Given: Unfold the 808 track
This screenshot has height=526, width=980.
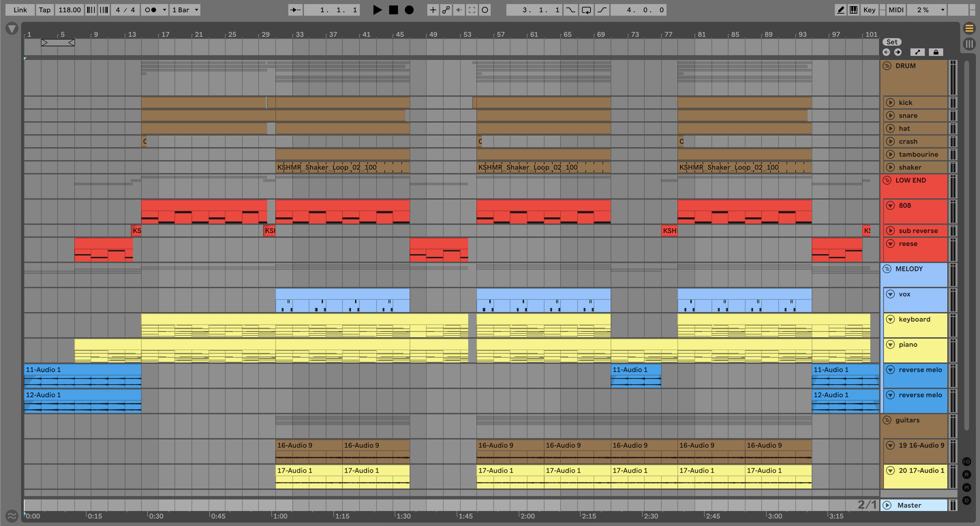Looking at the screenshot, I should 890,205.
